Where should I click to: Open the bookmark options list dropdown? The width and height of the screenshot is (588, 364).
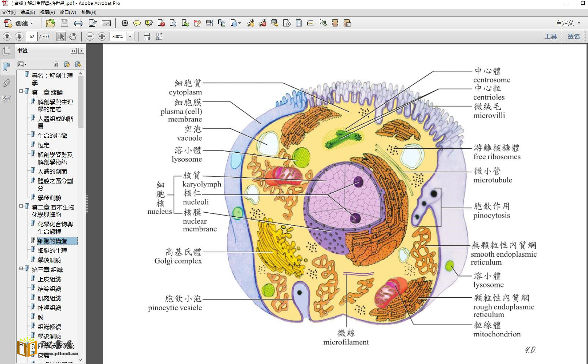coord(22,64)
